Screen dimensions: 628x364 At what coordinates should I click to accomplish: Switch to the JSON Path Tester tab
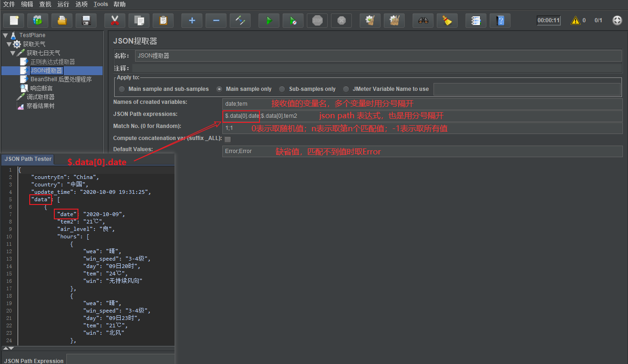[x=28, y=159]
